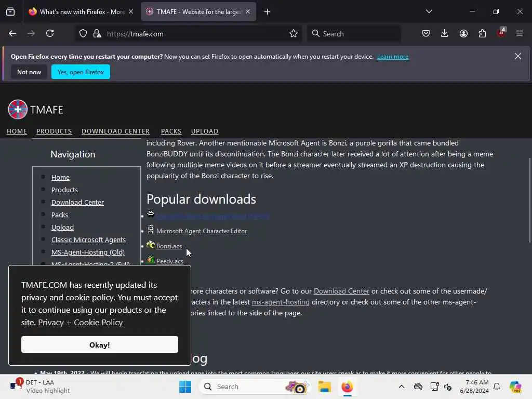The height and width of the screenshot is (399, 532).
Task: Click the uBlock Origin extension icon
Action: tap(501, 33)
